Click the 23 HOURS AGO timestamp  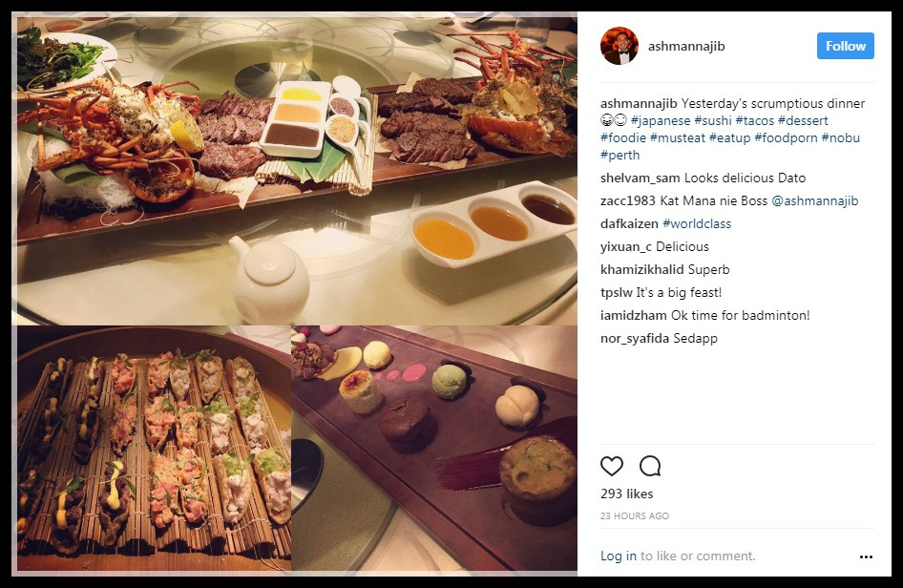pyautogui.click(x=635, y=516)
